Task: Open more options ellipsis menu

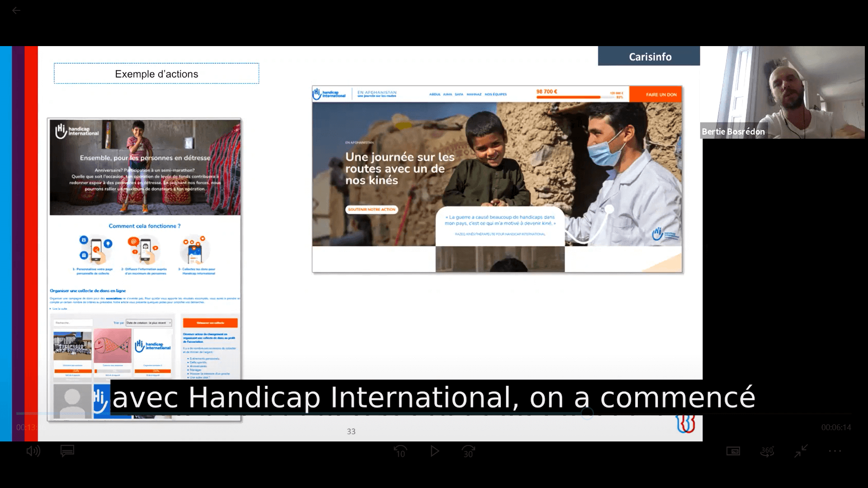Action: coord(835,451)
